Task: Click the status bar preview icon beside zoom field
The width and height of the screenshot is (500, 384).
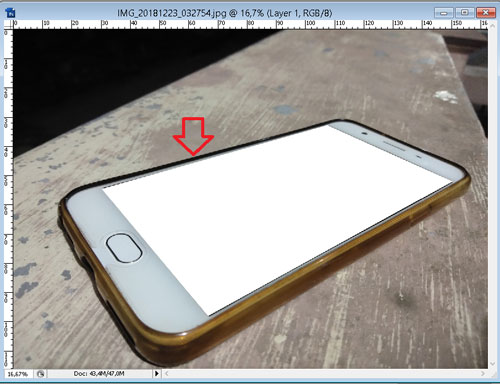Action: [40, 374]
